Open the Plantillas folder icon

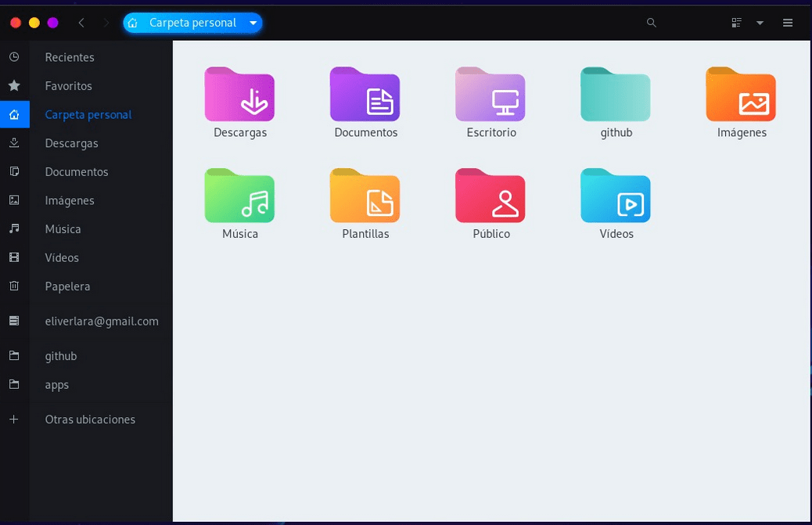click(365, 196)
